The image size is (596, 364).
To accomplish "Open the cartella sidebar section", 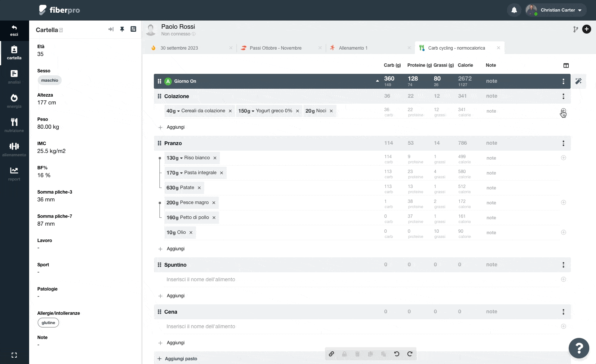I will [14, 53].
